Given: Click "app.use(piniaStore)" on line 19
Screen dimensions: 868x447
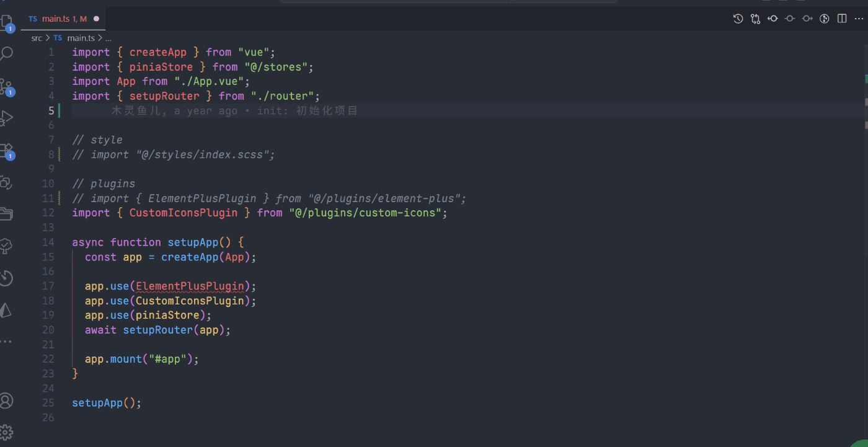Looking at the screenshot, I should coord(145,316).
